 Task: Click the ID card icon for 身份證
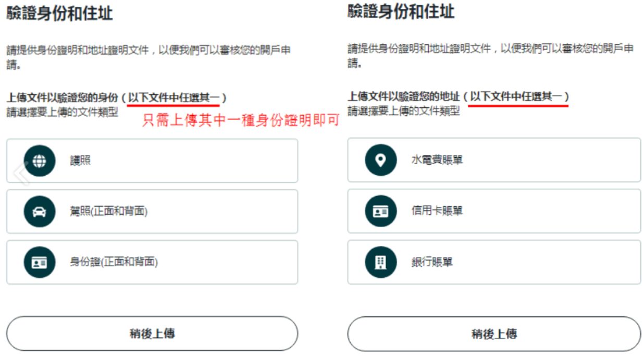pyautogui.click(x=40, y=262)
